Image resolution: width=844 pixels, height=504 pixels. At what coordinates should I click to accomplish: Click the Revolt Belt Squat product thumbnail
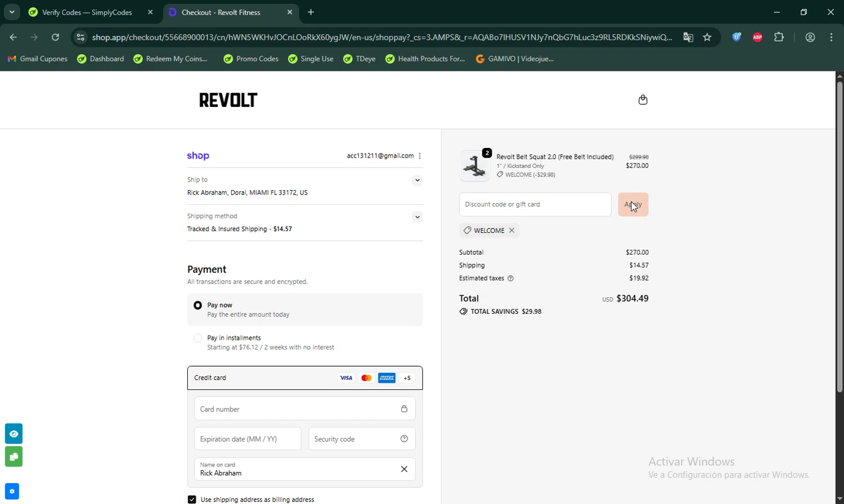(475, 165)
